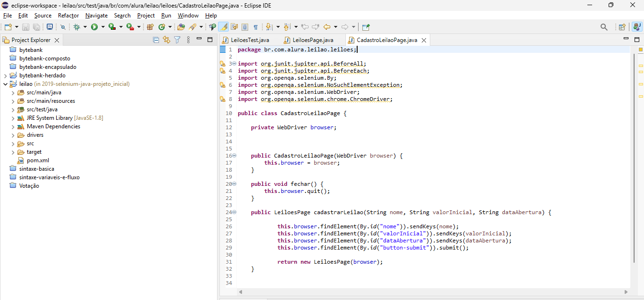Click the Open Type icon
Viewport: 644px width, 300px height.
tap(181, 27)
